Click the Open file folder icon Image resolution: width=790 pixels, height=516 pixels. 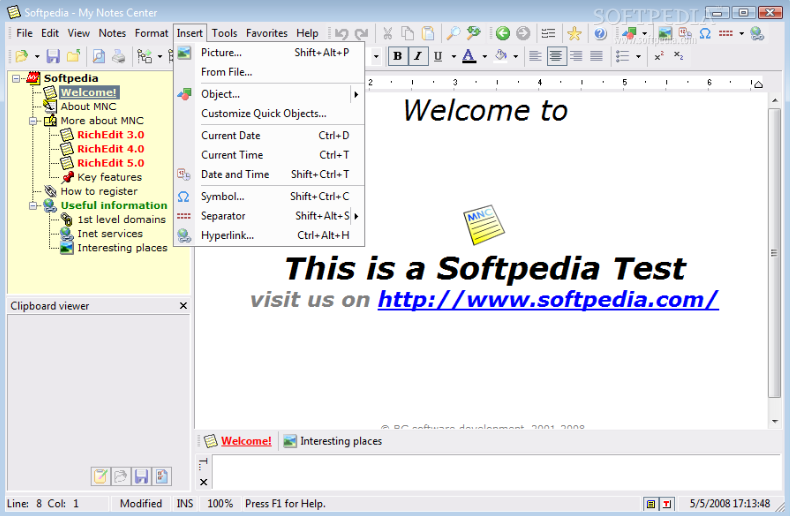[x=22, y=56]
